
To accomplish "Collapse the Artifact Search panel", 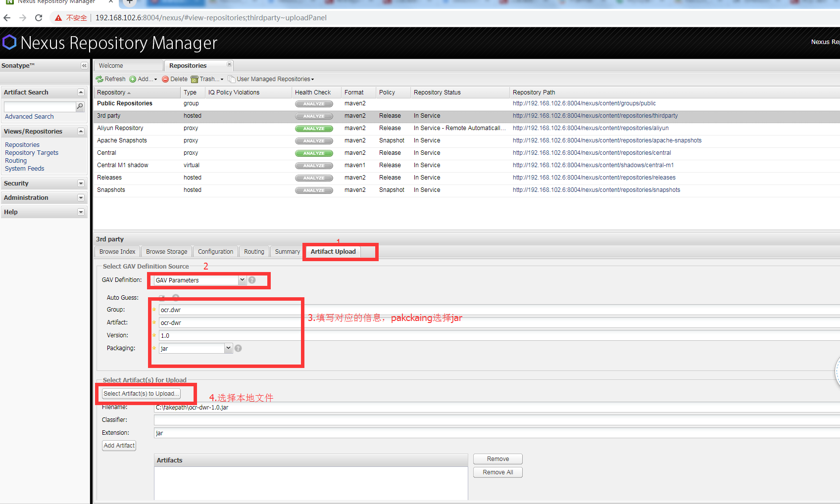I will [81, 92].
